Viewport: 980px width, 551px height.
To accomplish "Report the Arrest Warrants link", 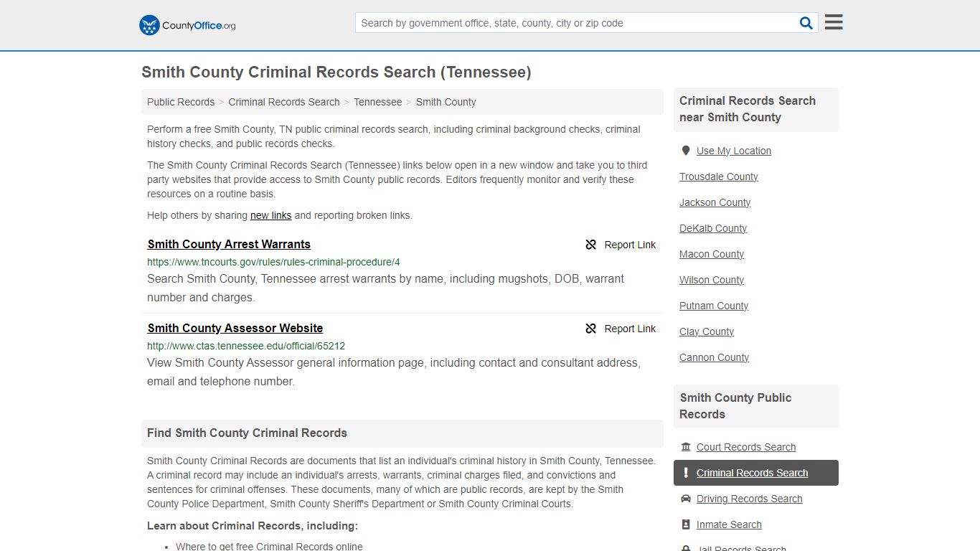I will (x=621, y=245).
